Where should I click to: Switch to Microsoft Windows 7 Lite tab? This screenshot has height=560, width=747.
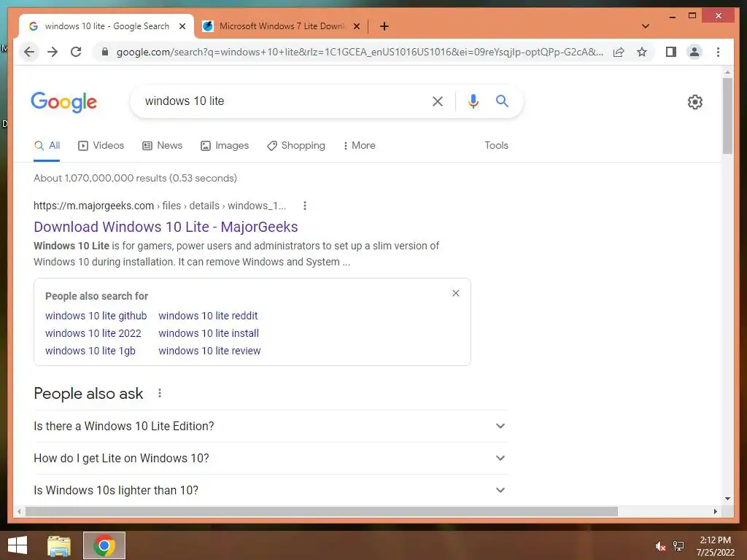coord(281,26)
